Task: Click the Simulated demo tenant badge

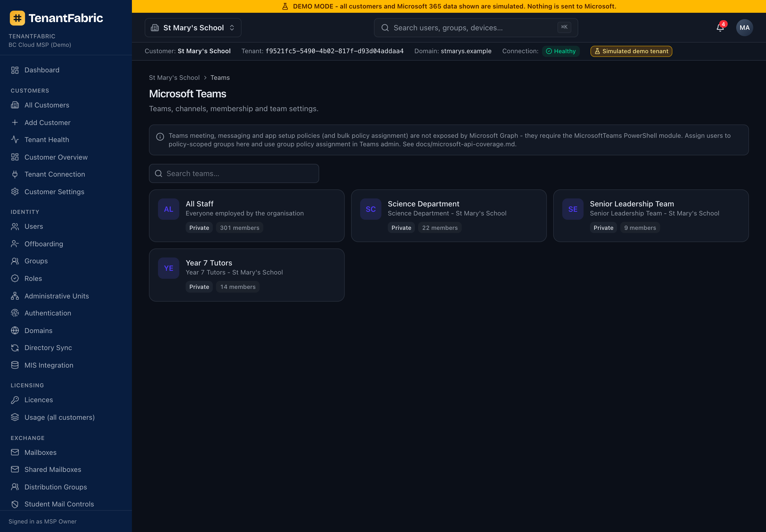Action: pyautogui.click(x=631, y=51)
